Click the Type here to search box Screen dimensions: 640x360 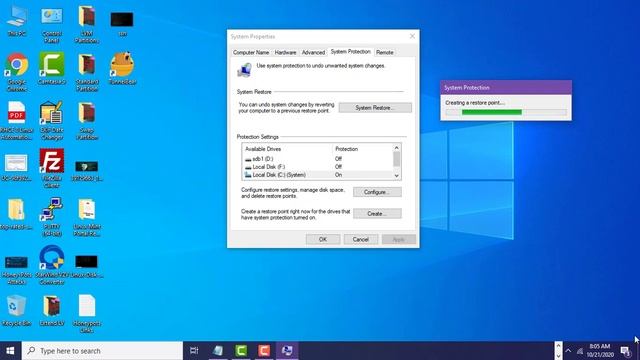point(102,351)
